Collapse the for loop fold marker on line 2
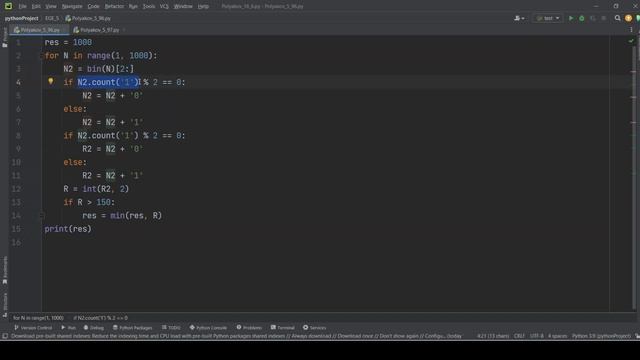Image resolution: width=640 pixels, height=360 pixels. click(x=42, y=56)
